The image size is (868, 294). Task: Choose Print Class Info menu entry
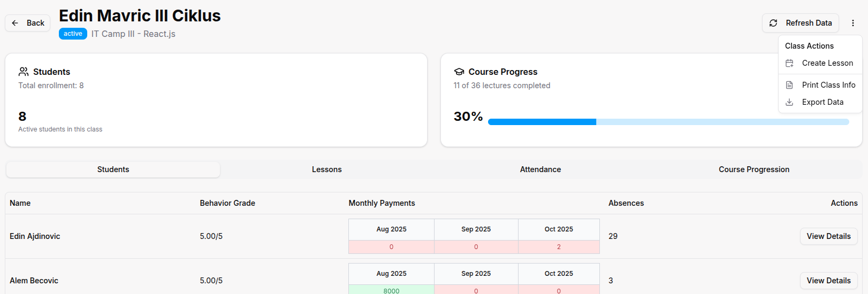point(828,85)
